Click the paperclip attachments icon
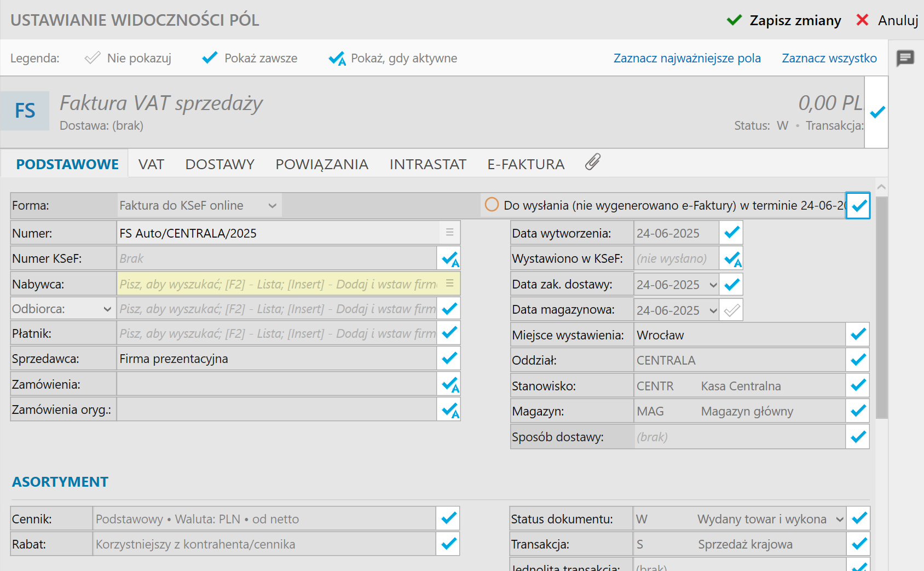The image size is (924, 571). pyautogui.click(x=592, y=163)
